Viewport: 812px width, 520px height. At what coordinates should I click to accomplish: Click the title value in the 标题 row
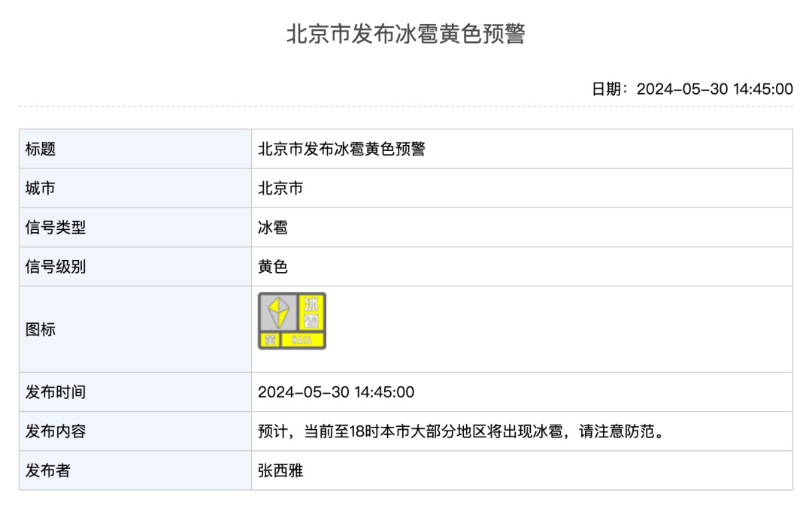pos(341,149)
